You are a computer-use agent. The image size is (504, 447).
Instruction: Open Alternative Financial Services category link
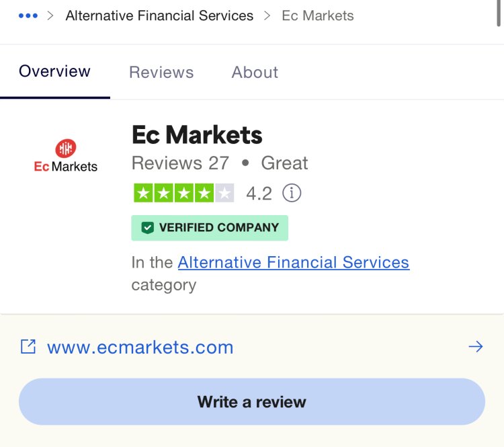click(294, 262)
